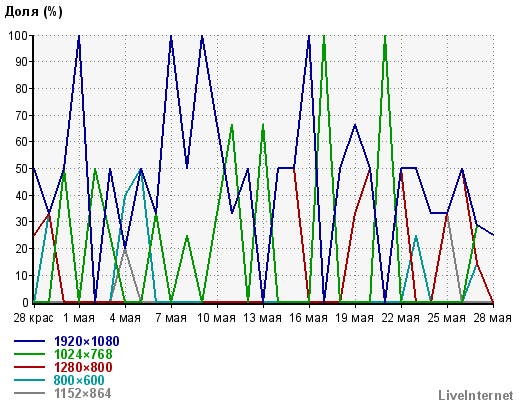Click the LiveInternet watermark text
Image resolution: width=520 pixels, height=405 pixels.
click(x=476, y=395)
